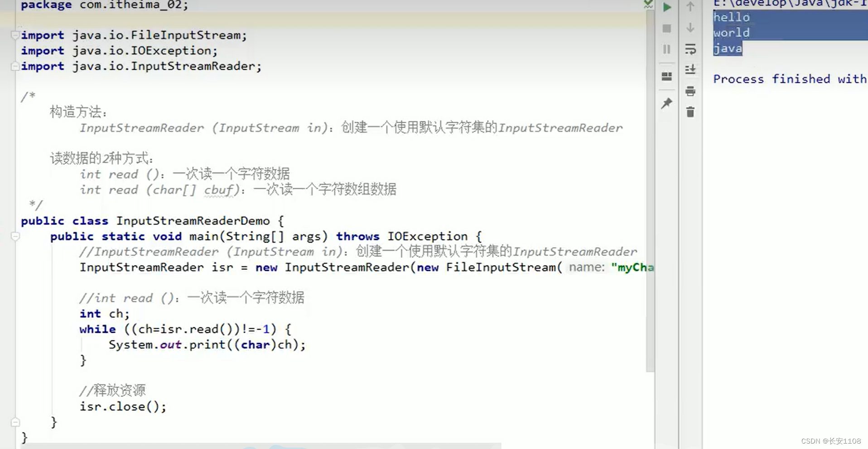Click the 'isr.close();' statement
Image resolution: width=868 pixels, height=449 pixels.
[x=123, y=406]
